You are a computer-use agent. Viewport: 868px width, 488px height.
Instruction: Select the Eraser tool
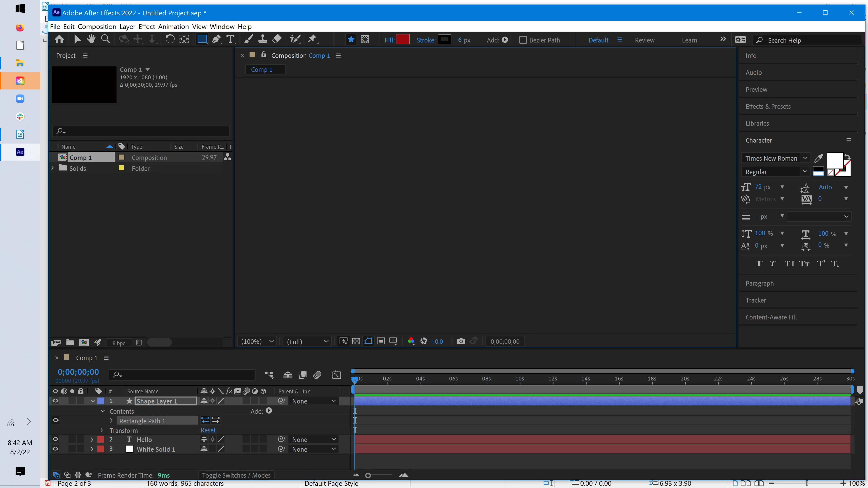[x=277, y=39]
